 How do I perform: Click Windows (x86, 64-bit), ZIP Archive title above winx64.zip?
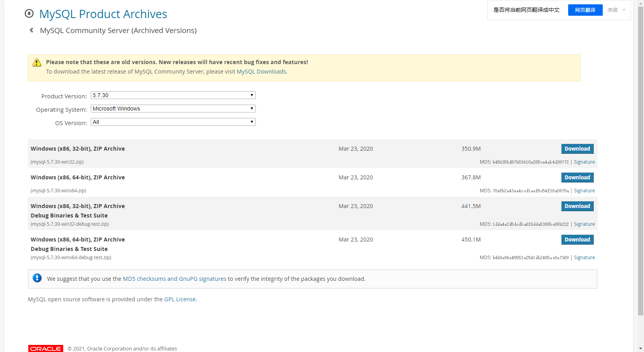pos(78,177)
